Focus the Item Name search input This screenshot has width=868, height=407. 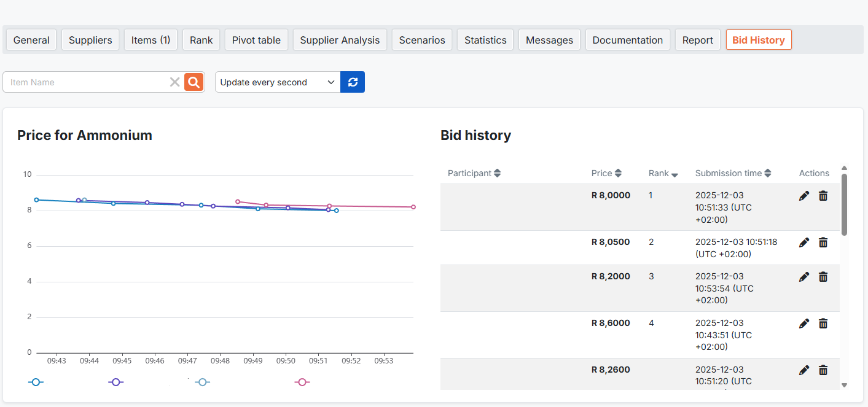click(x=86, y=82)
